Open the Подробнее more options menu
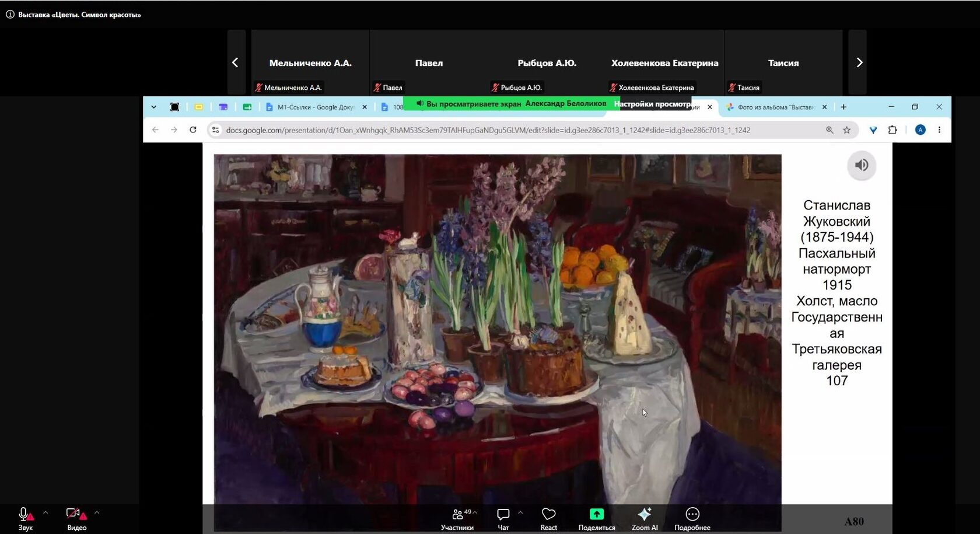Viewport: 980px width, 534px height. point(692,518)
